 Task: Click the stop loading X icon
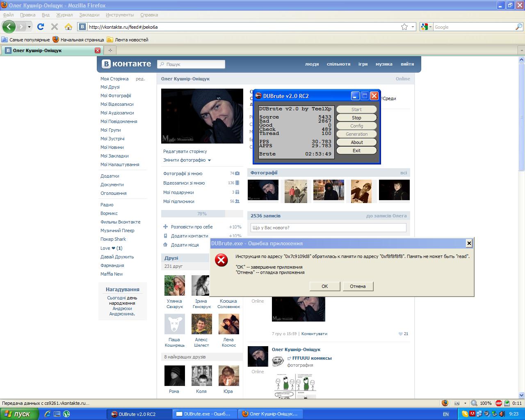pos(55,27)
